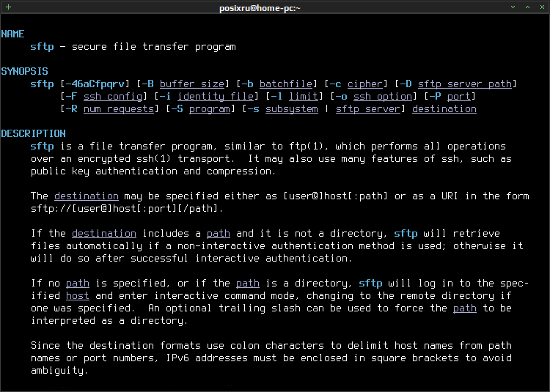Click the underlined batchfile argument
The width and height of the screenshot is (550, 392).
coord(285,84)
